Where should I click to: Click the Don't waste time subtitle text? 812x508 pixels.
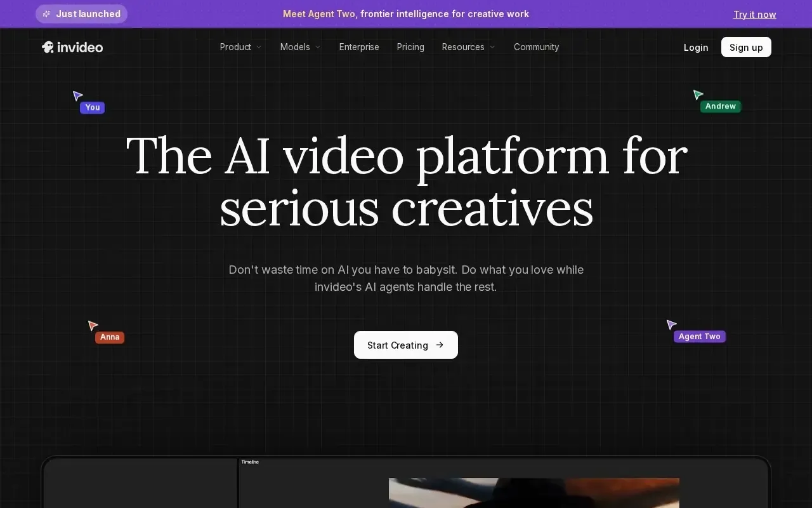pyautogui.click(x=406, y=278)
